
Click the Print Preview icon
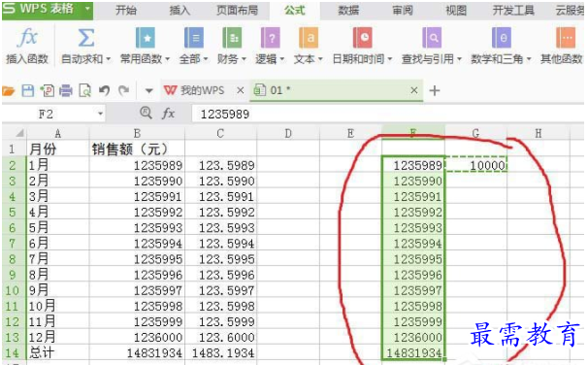pyautogui.click(x=85, y=91)
